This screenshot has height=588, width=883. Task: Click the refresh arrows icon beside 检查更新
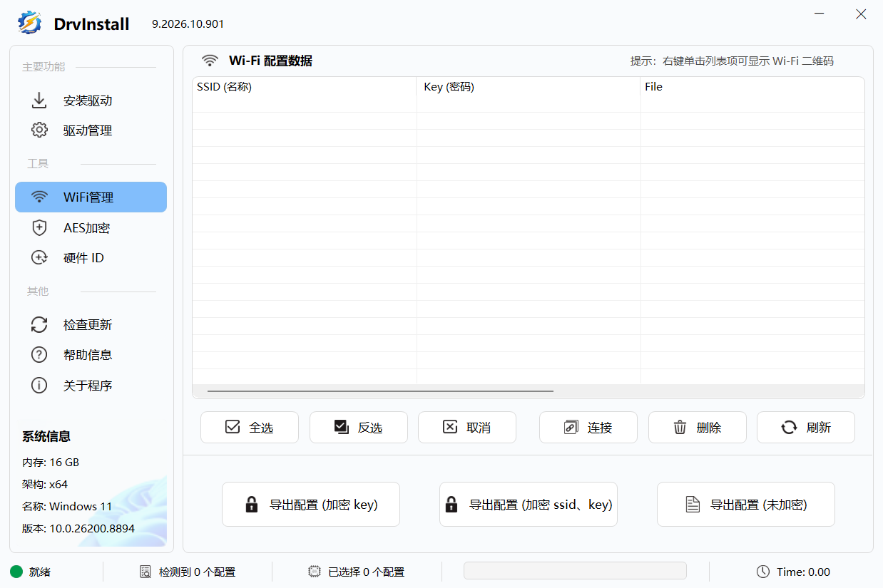pos(39,325)
